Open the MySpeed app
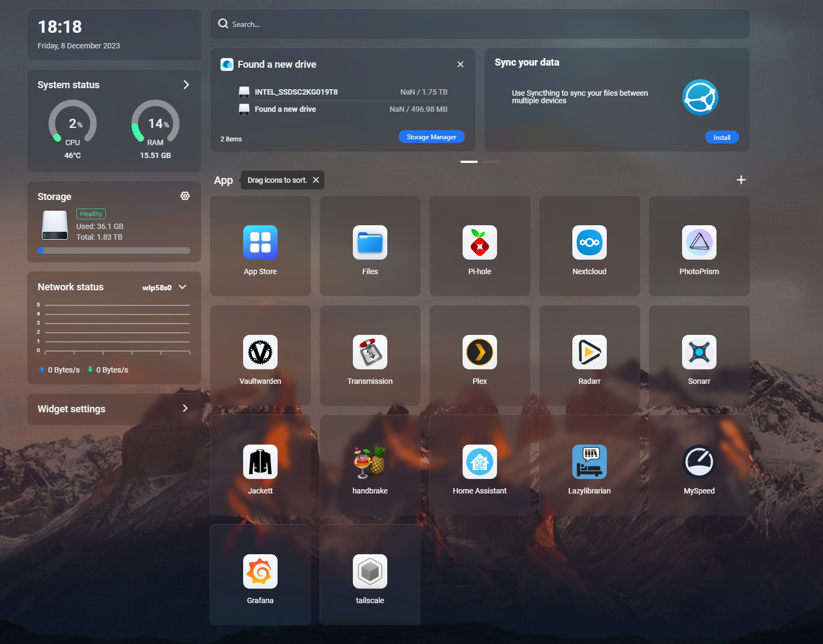 pyautogui.click(x=699, y=462)
